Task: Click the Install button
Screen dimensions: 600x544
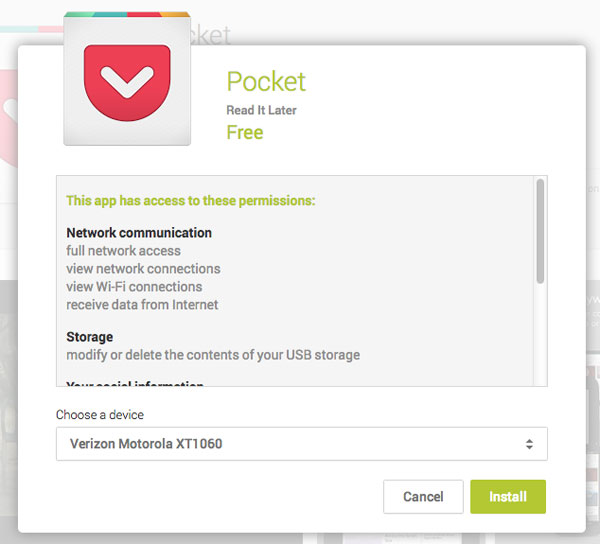Action: (508, 497)
